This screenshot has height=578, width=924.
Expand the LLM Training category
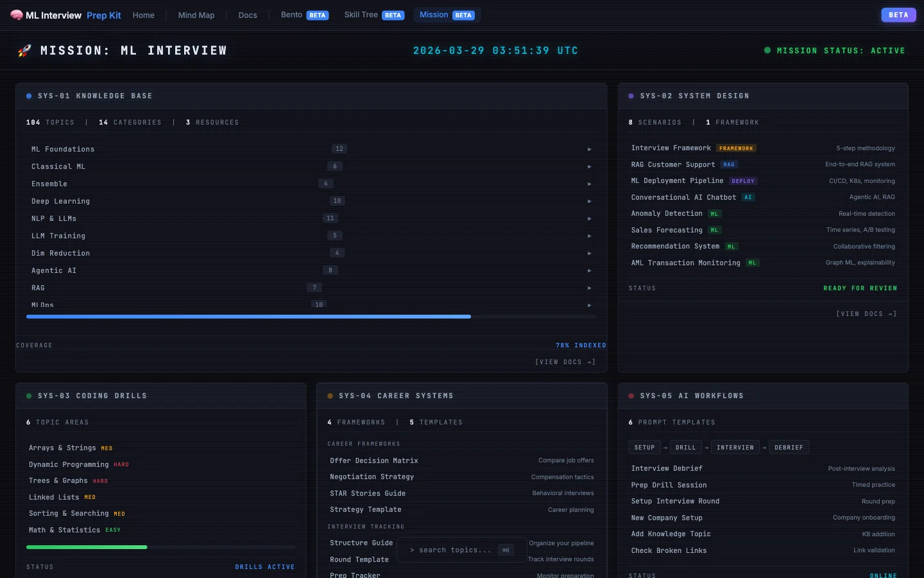589,236
